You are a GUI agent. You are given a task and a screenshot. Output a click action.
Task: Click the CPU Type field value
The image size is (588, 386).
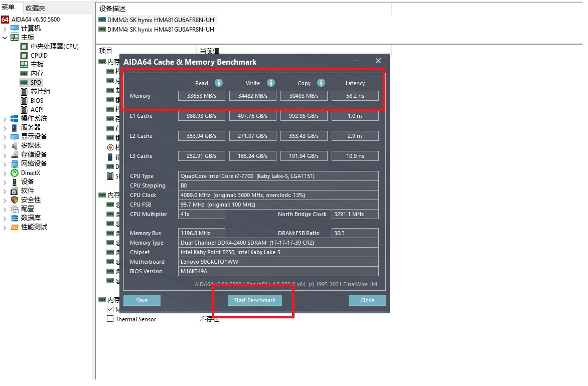coord(278,176)
